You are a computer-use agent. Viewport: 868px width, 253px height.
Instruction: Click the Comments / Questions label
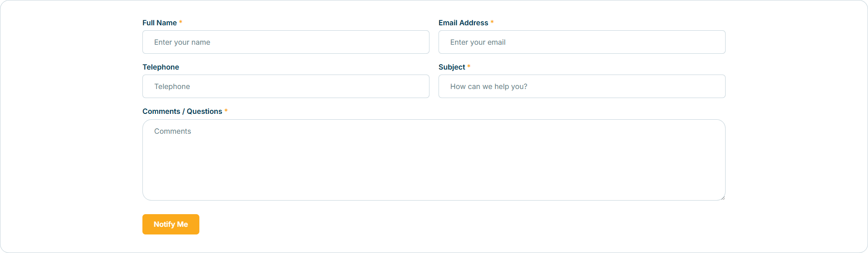tap(182, 111)
